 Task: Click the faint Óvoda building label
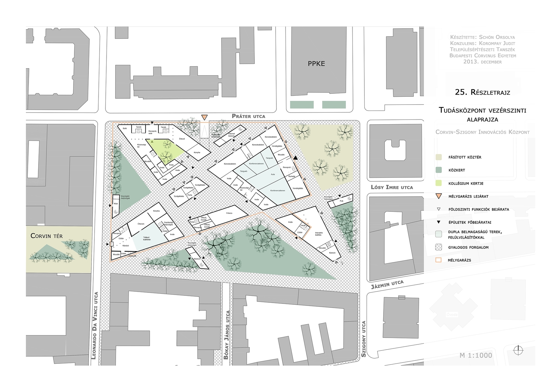tap(452, 315)
